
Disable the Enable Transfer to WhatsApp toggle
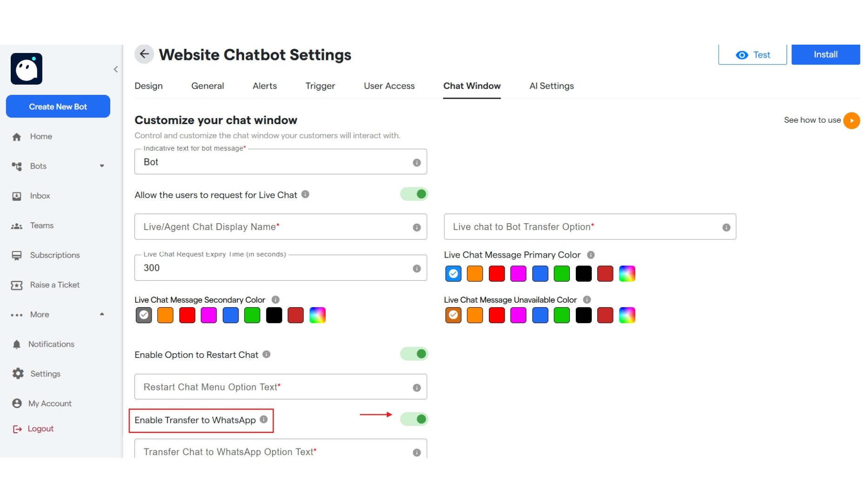tap(414, 419)
